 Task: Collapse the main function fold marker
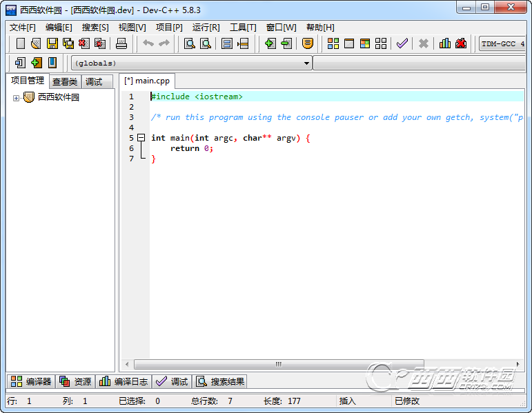[141, 138]
